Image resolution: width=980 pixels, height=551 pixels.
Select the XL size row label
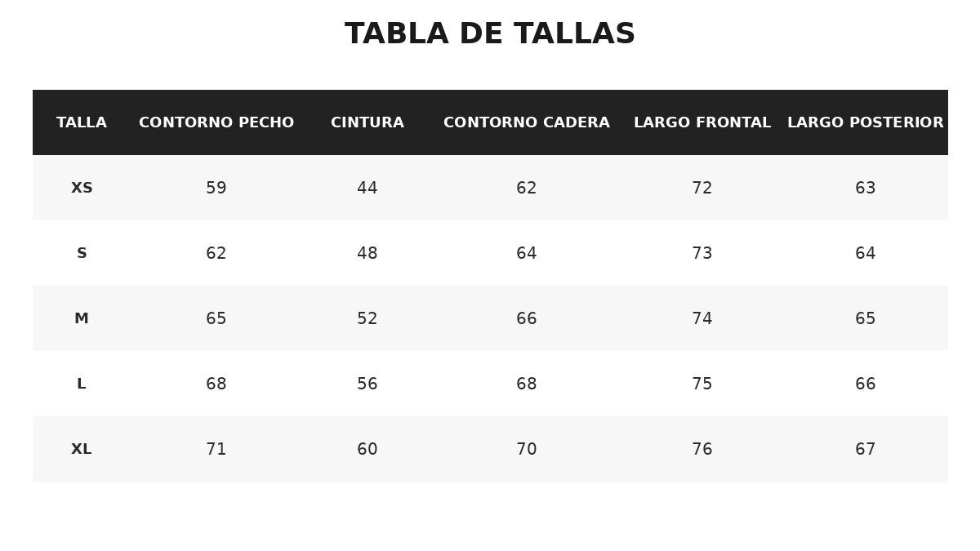point(82,450)
